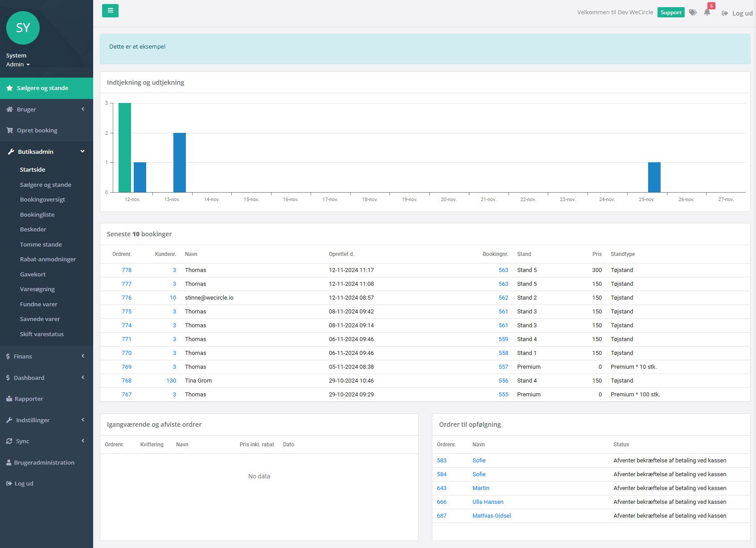Open order number 778 link
This screenshot has height=548, width=756.
(127, 270)
